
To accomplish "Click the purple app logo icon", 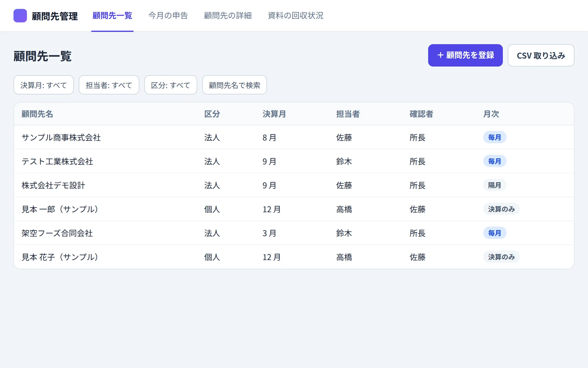I will coord(20,16).
